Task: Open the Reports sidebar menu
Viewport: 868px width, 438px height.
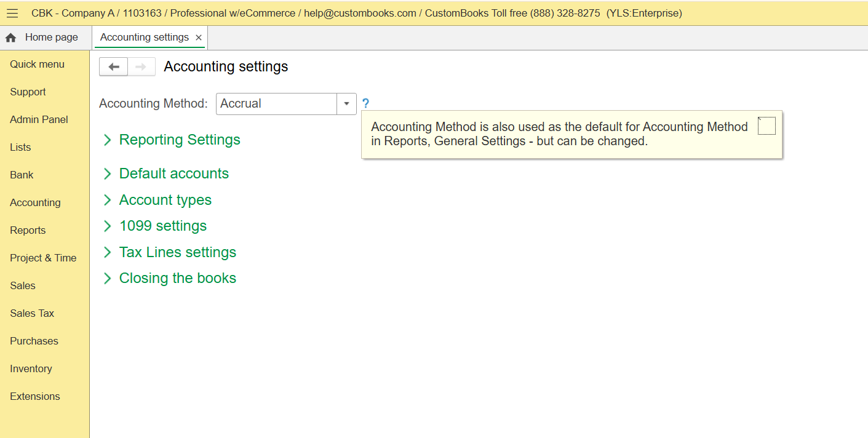Action: click(x=28, y=230)
